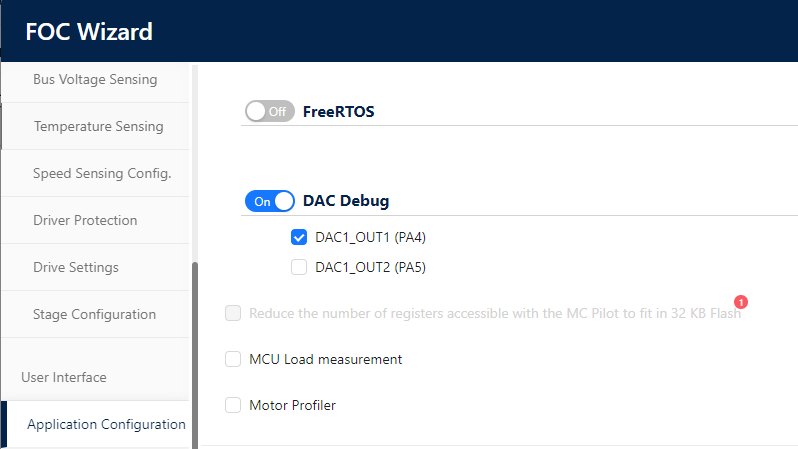Check the MCU Load measurement box
Image resolution: width=798 pixels, height=449 pixels.
[233, 359]
